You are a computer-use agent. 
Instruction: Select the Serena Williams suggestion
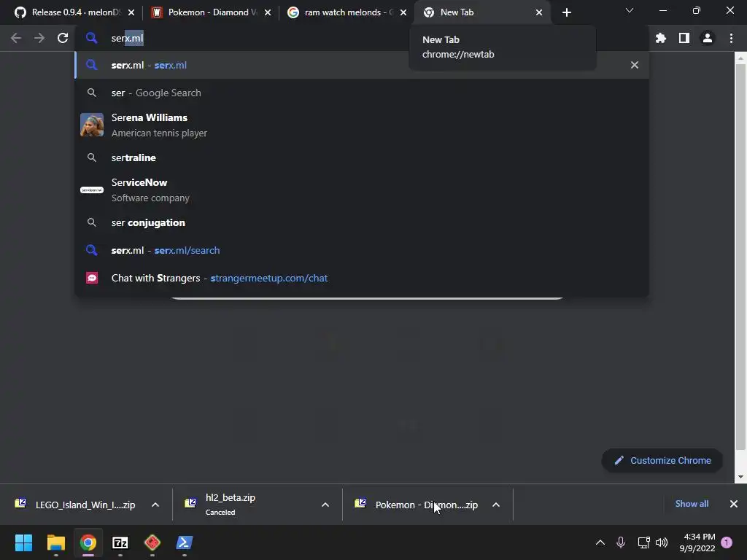click(x=362, y=125)
